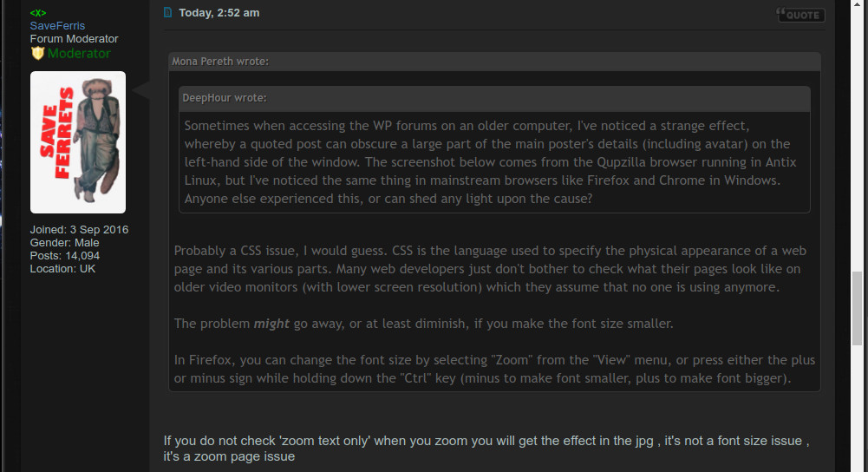Viewport: 868px width, 472px height.
Task: Click the italic word "might" in quote
Action: 271,324
